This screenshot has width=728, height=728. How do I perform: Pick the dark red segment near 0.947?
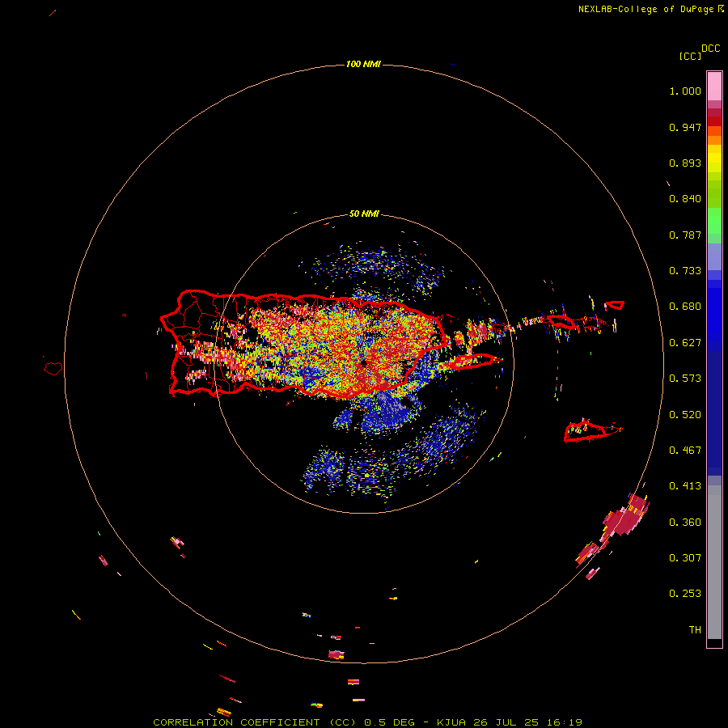[x=714, y=121]
